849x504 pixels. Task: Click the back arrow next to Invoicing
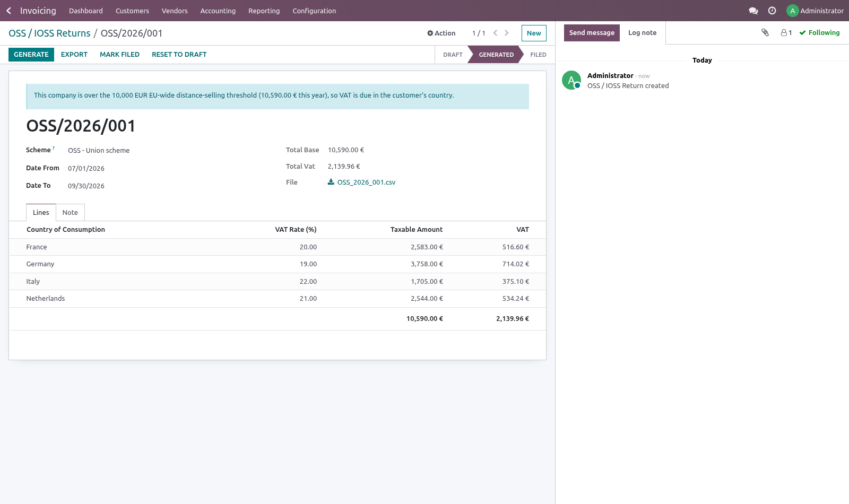tap(8, 11)
